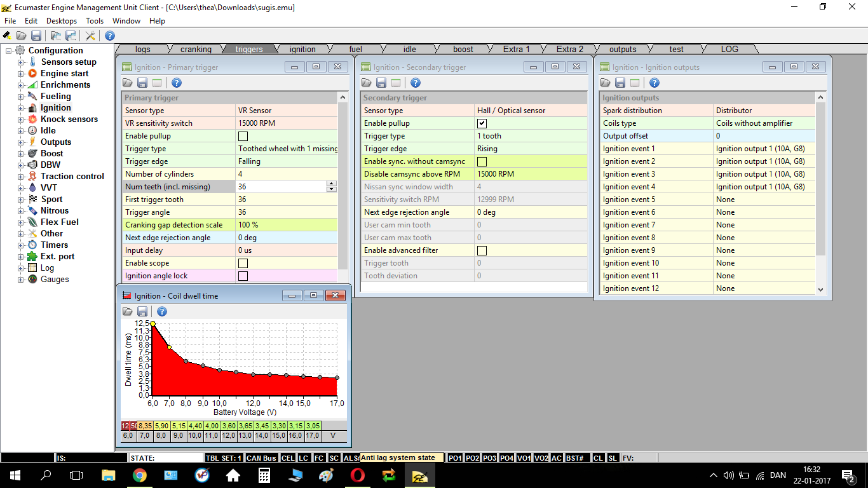This screenshot has width=868, height=488.
Task: Open file icon in Primary trigger panel
Action: click(x=128, y=83)
